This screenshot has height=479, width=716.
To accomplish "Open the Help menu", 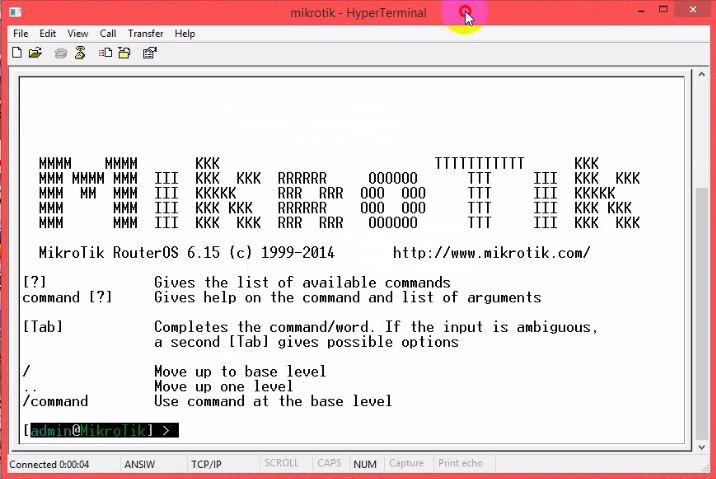I will tap(184, 33).
